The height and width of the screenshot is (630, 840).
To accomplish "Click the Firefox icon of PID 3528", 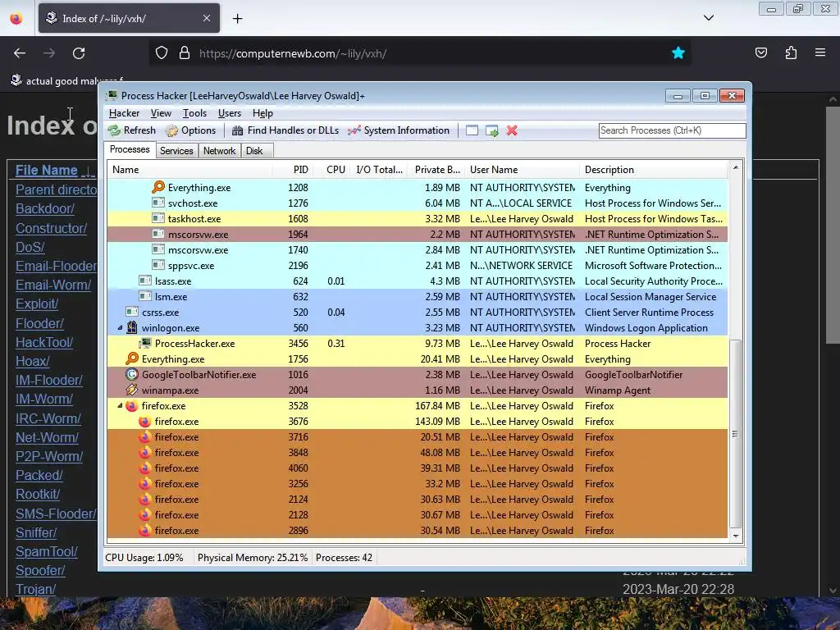I will click(132, 406).
